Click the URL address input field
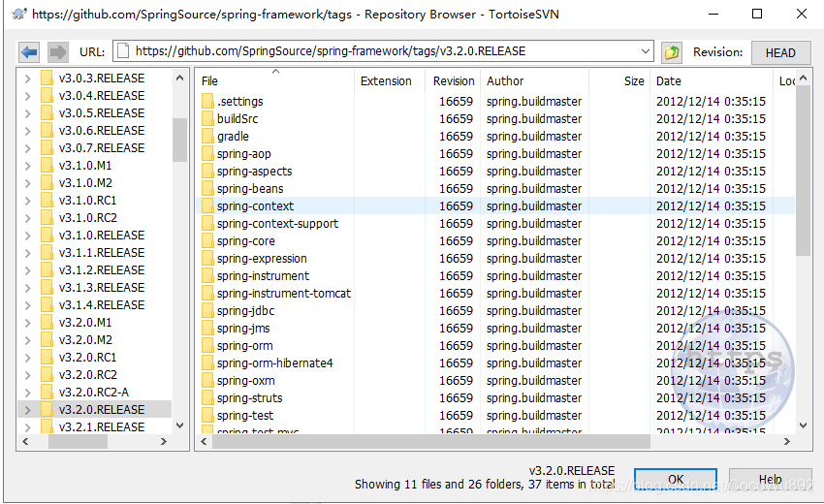Image resolution: width=824 pixels, height=504 pixels. coord(383,51)
